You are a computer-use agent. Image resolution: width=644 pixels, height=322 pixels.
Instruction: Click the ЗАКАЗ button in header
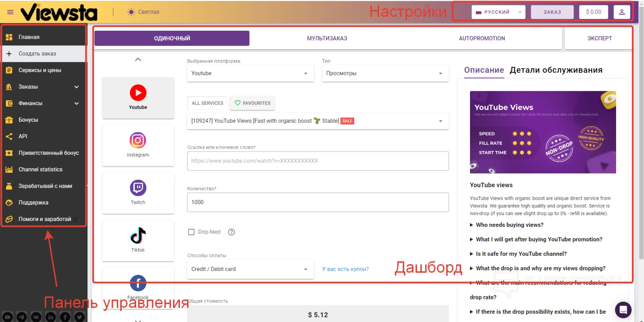(x=552, y=12)
